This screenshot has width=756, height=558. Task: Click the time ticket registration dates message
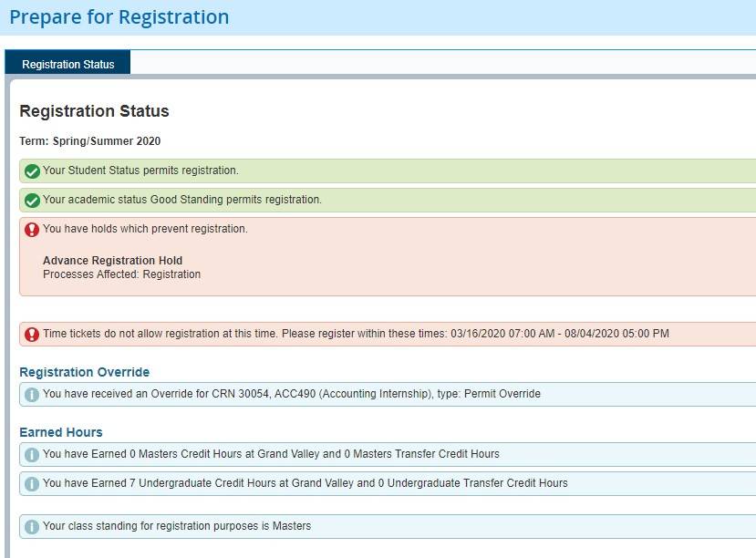[x=356, y=334]
